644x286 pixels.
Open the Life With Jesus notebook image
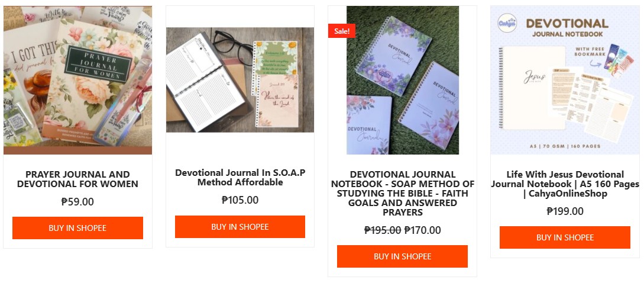pyautogui.click(x=565, y=81)
